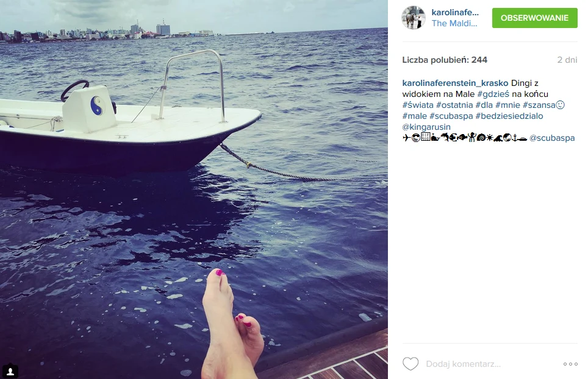Open the @scubaspa mention after emojis
This screenshot has width=588, height=379.
click(552, 138)
